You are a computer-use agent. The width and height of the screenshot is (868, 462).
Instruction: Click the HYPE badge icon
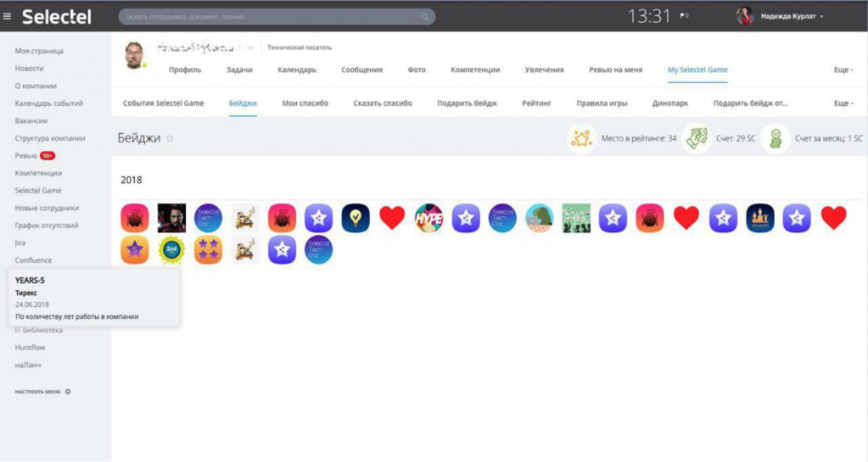428,218
